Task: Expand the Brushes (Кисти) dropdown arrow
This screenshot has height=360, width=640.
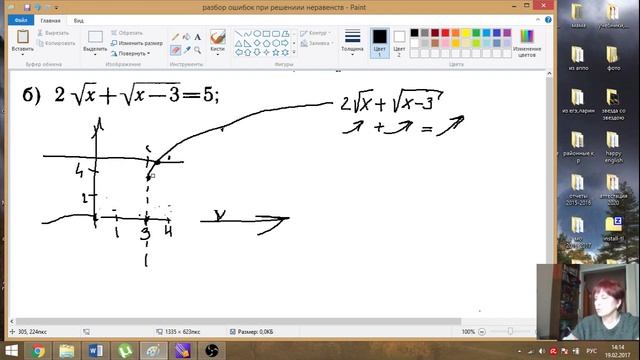Action: pyautogui.click(x=218, y=54)
